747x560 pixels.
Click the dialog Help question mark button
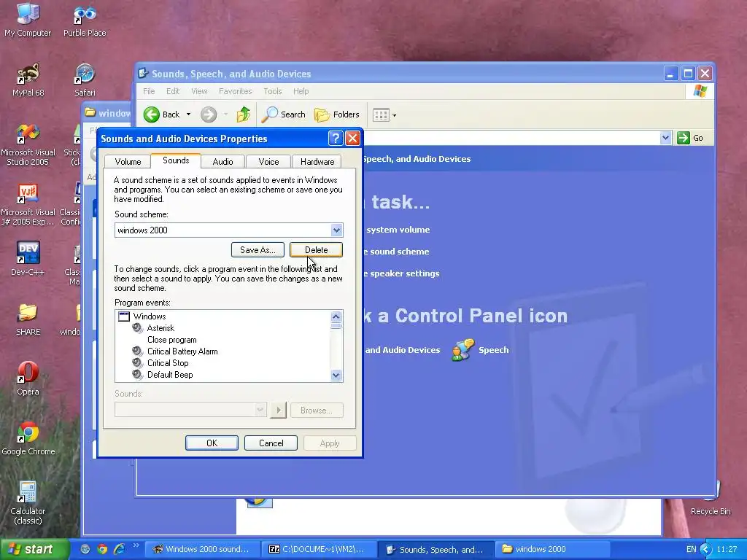click(336, 138)
